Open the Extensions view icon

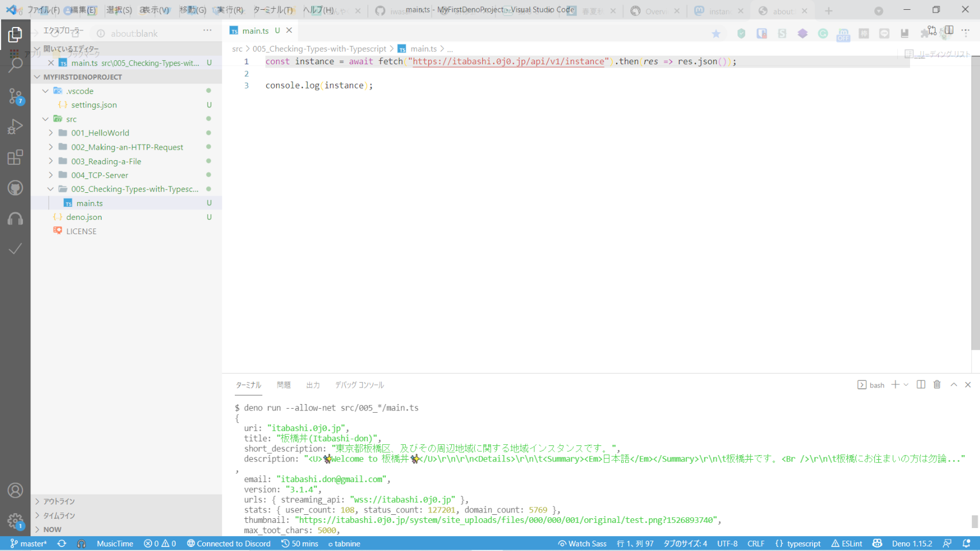[16, 157]
